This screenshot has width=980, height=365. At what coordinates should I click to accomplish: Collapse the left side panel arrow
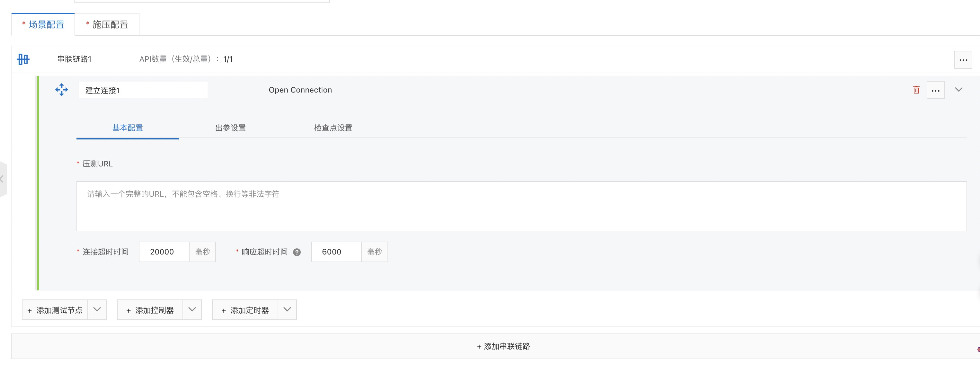pyautogui.click(x=2, y=179)
